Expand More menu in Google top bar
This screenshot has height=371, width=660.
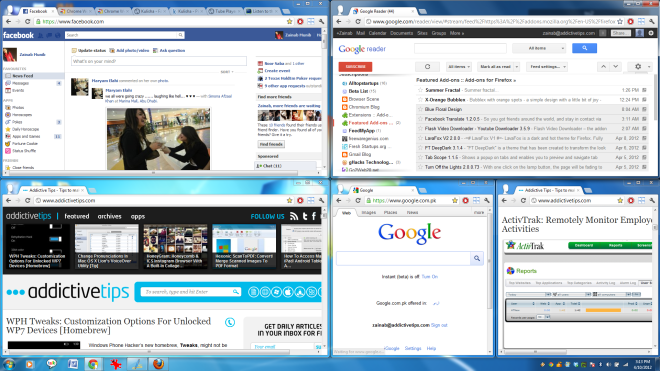(457, 33)
